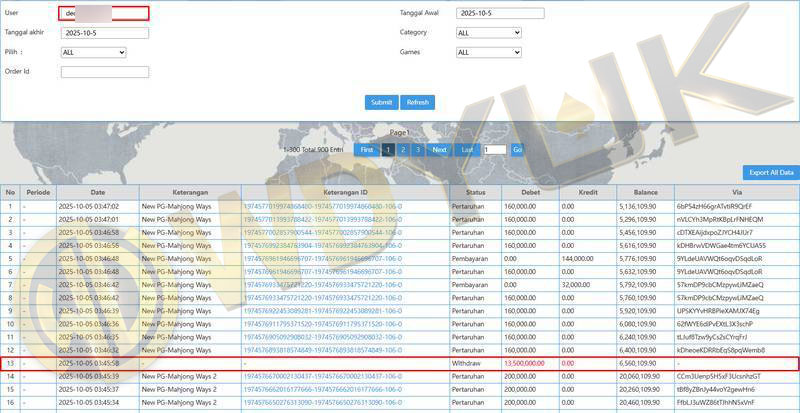Screen dimensions: 800x413
Task: Jump to the Last page
Action: (x=467, y=149)
